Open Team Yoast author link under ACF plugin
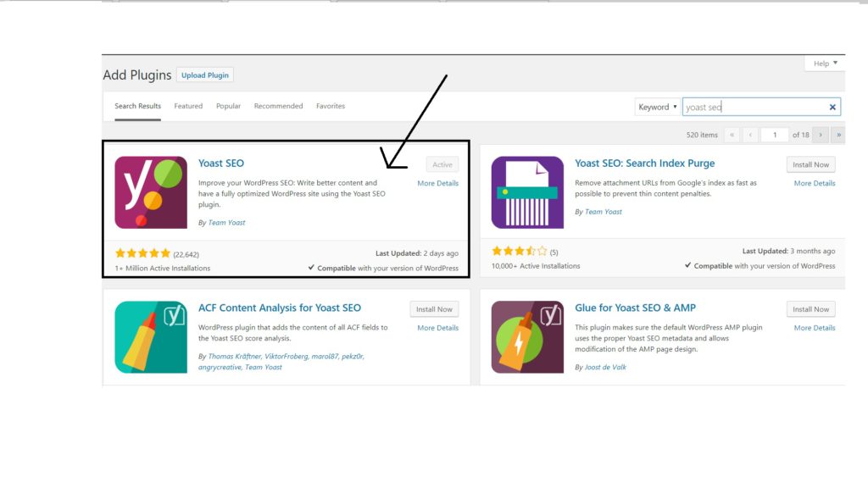This screenshot has height=488, width=868. (263, 368)
